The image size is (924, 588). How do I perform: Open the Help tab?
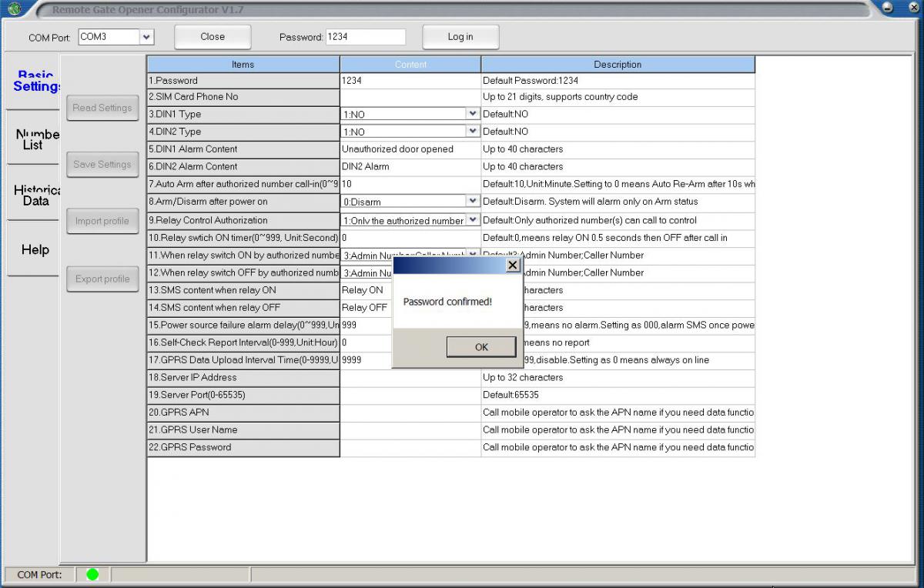35,249
